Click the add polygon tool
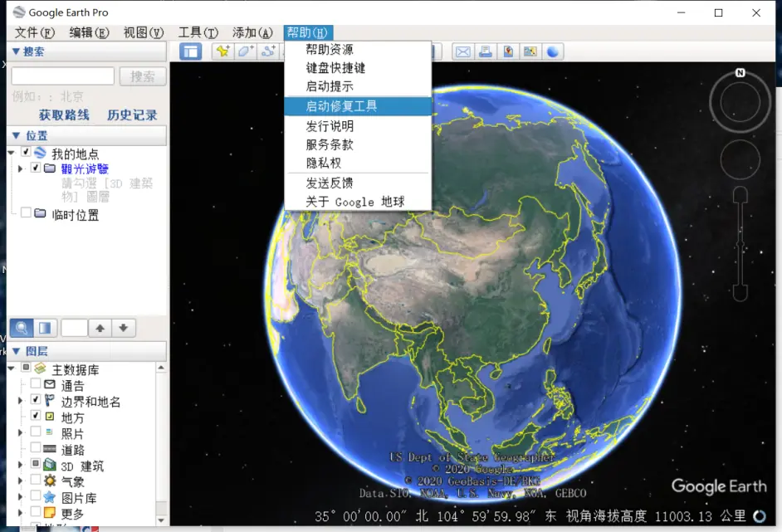Image resolution: width=782 pixels, height=532 pixels. click(x=246, y=51)
